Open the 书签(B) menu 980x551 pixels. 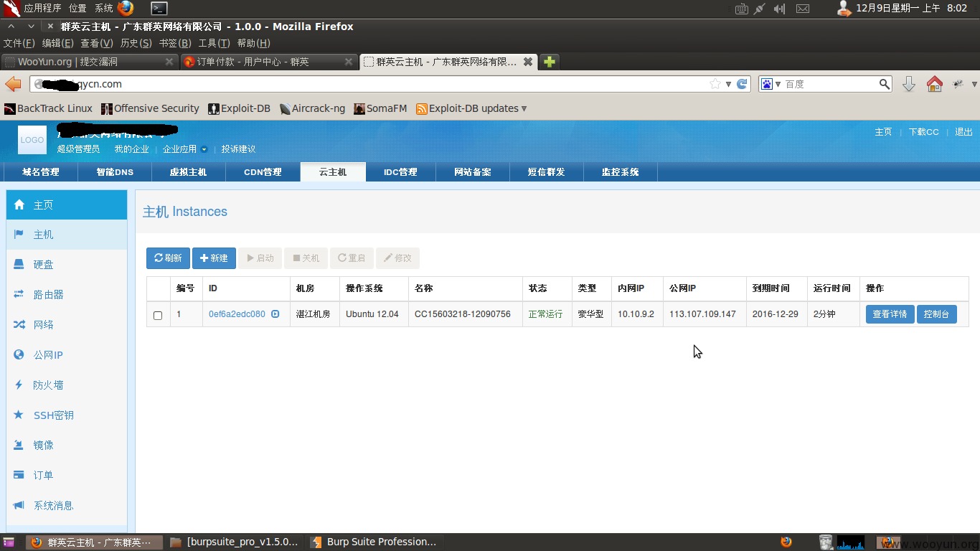[x=175, y=43]
